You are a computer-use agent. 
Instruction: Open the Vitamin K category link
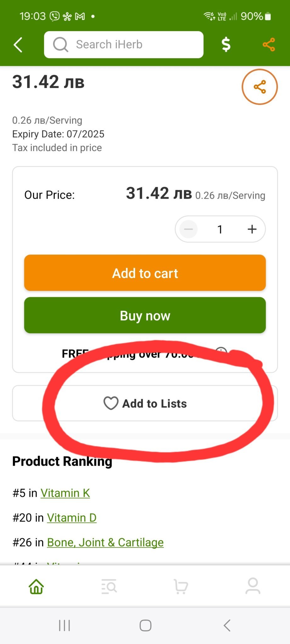click(65, 493)
